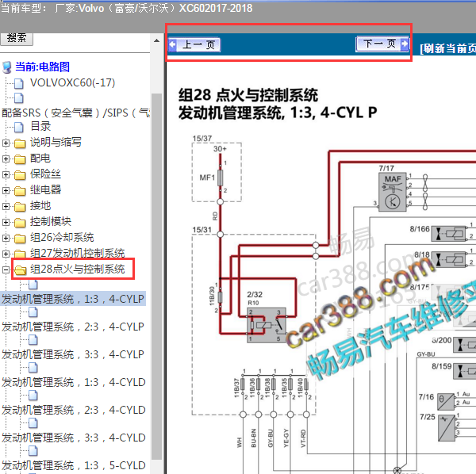This screenshot has width=476, height=474.
Task: Click the tree scroll up arrow
Action: [x=156, y=40]
